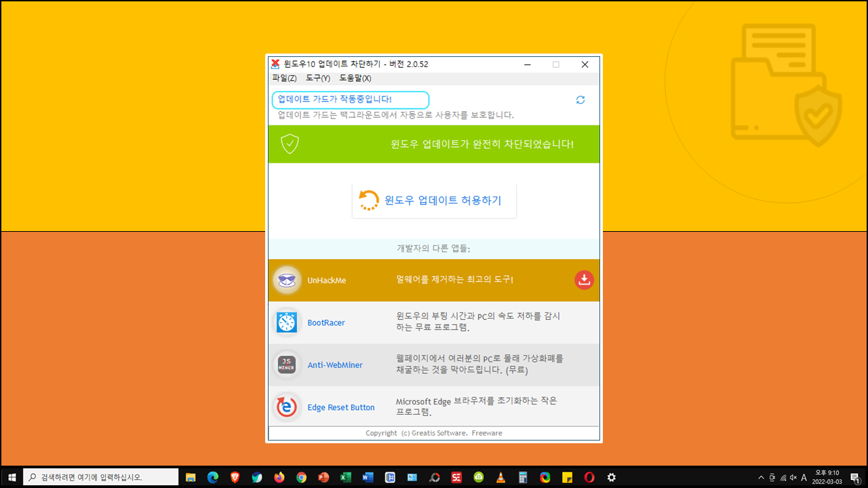Click the Anti-WebMiner description about 가상화폐
The image size is (868, 488).
[x=480, y=364]
